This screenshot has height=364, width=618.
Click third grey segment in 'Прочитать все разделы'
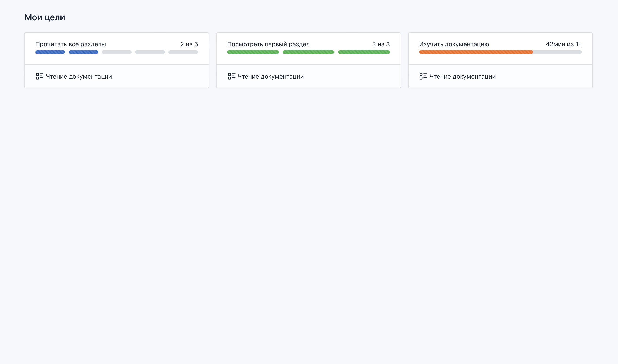click(x=117, y=52)
